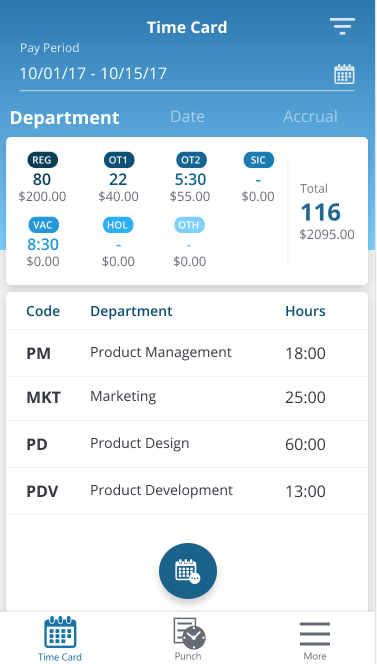Open the More hamburger menu icon

tap(315, 634)
